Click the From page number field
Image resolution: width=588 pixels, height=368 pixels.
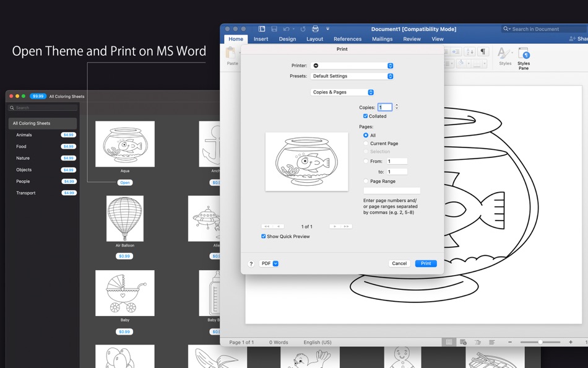[397, 161]
